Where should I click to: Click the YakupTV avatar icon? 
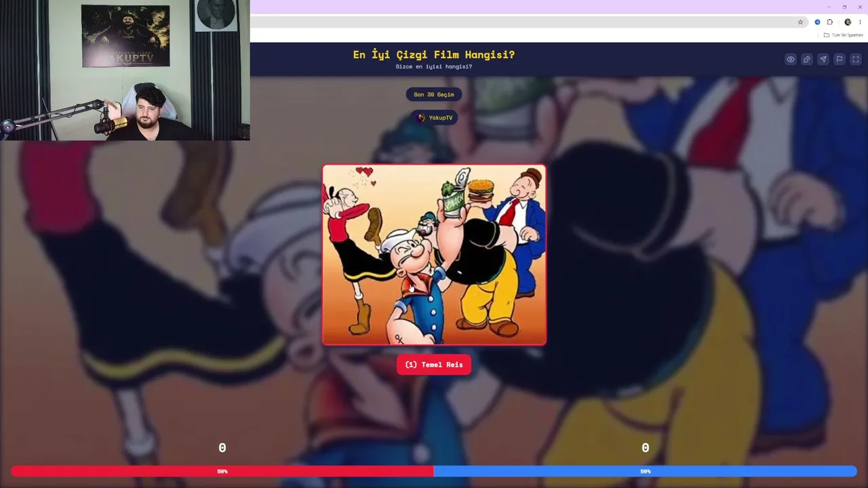pos(421,118)
